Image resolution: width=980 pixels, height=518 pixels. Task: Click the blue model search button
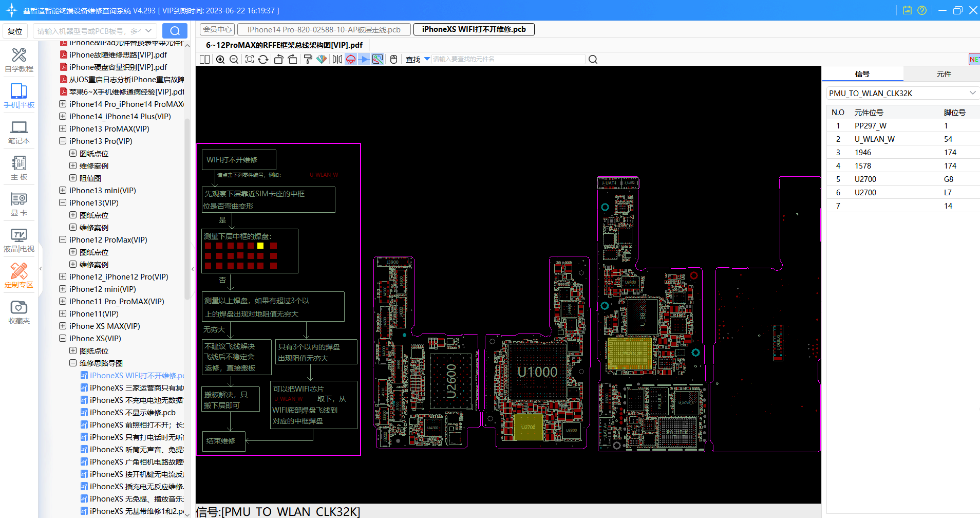point(175,31)
